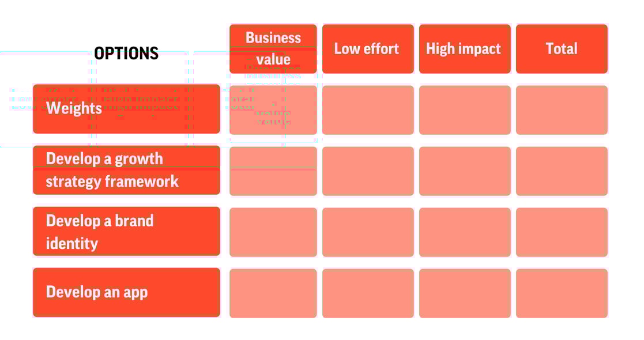Click the Develop an app option
644x340 pixels.
[126, 292]
